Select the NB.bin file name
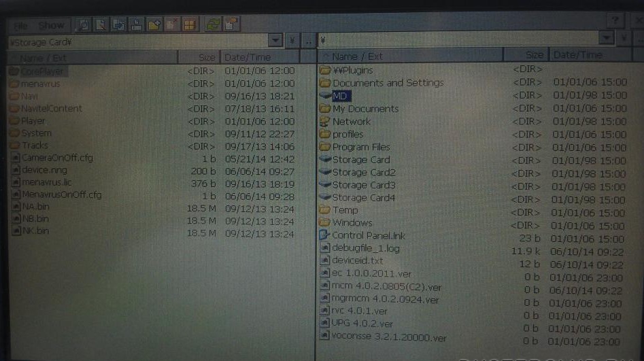Viewport: 644px width, 361px height. (x=36, y=219)
